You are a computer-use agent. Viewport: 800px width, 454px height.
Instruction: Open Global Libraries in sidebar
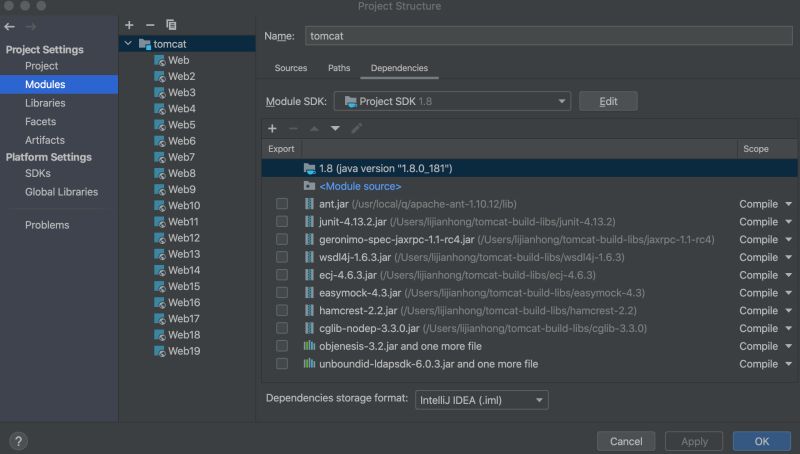pos(61,192)
